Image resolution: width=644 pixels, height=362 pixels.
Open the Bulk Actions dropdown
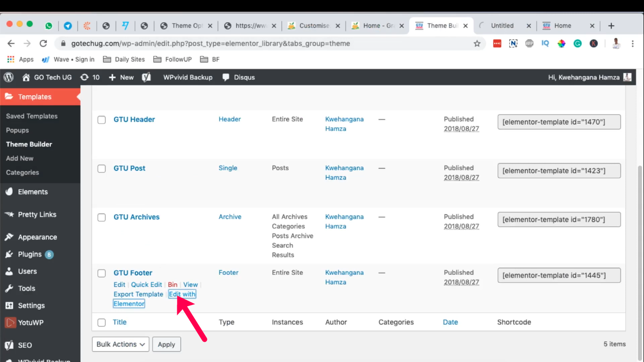click(x=121, y=345)
